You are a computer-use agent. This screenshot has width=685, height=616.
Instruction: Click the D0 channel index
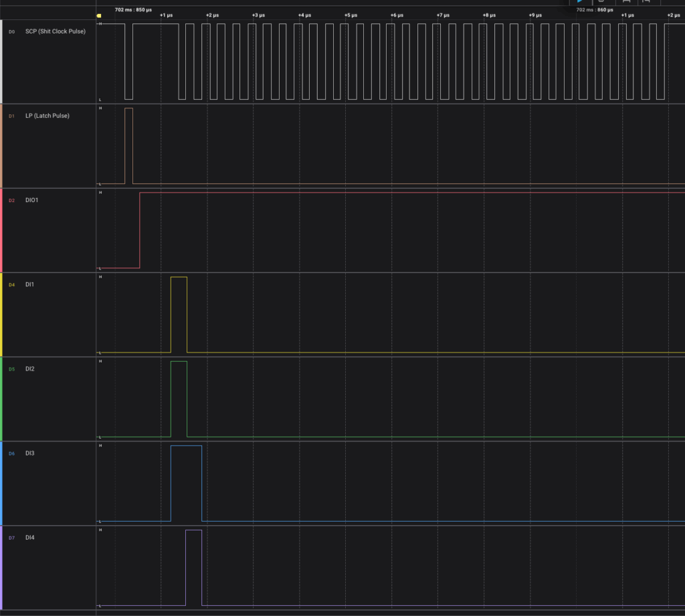point(11,31)
